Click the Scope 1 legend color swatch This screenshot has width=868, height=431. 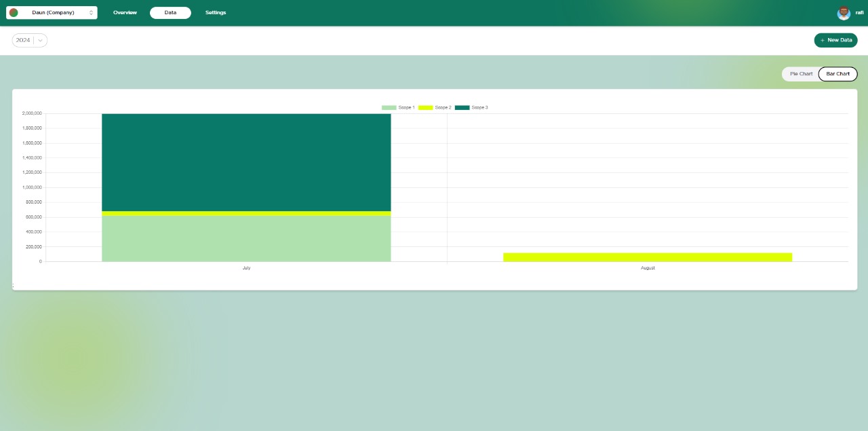pyautogui.click(x=389, y=108)
